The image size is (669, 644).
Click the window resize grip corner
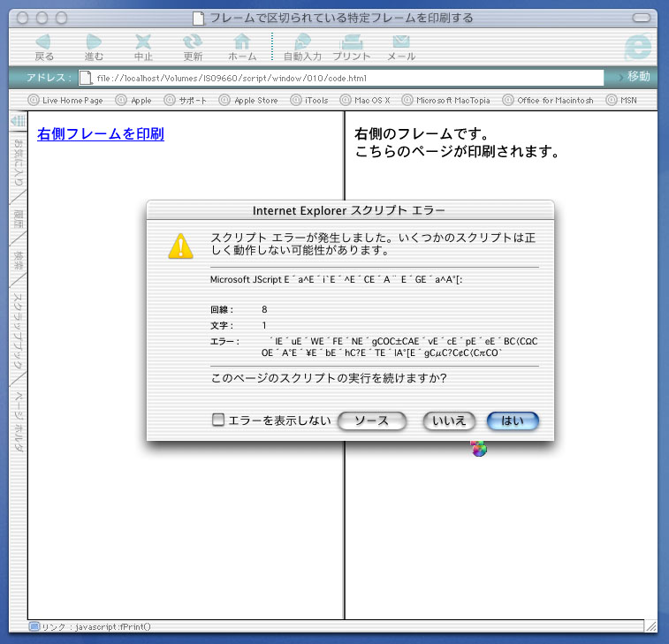tap(650, 626)
